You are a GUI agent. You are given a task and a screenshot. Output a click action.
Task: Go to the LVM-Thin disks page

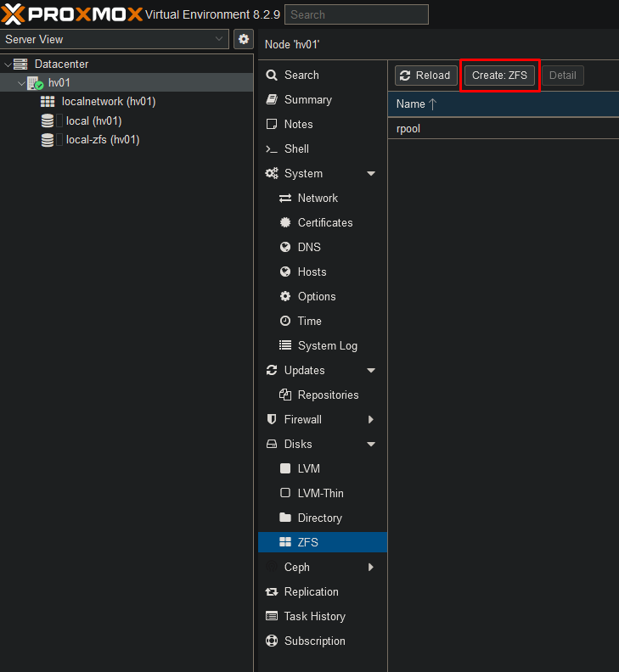(320, 494)
